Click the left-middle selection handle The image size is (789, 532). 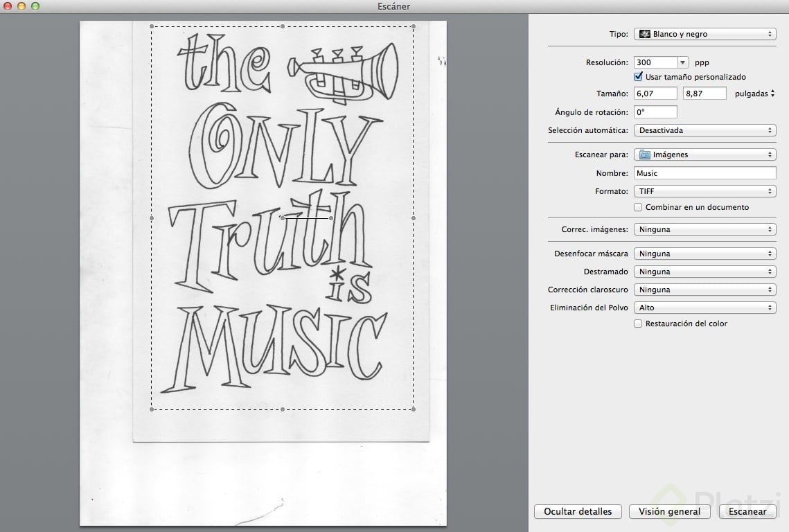pos(152,218)
